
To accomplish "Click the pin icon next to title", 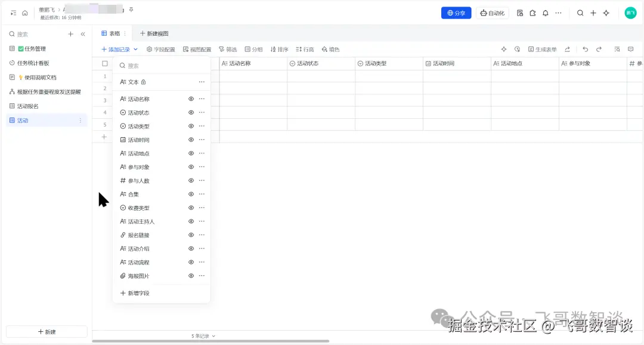I will coord(131,10).
